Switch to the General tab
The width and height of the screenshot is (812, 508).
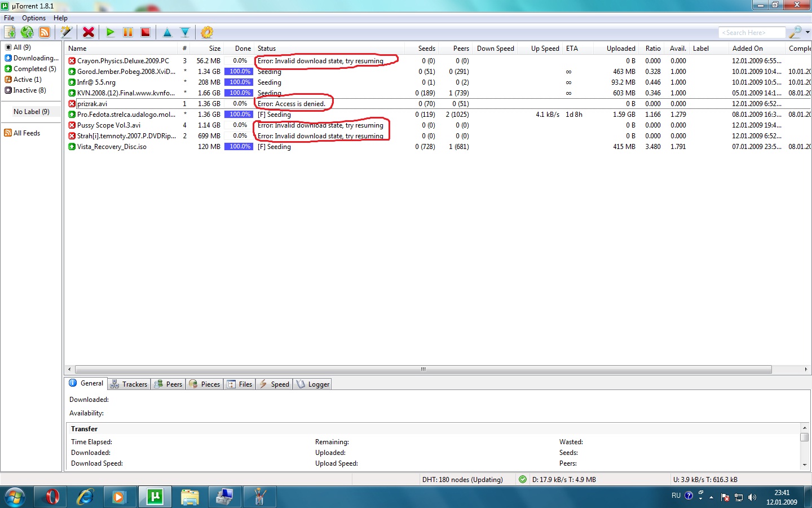86,383
